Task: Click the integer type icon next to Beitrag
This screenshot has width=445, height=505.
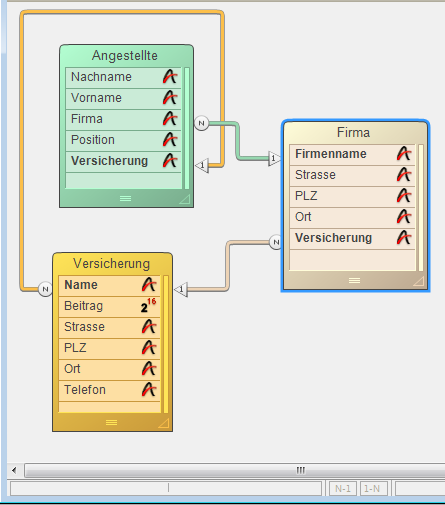Action: pyautogui.click(x=148, y=306)
